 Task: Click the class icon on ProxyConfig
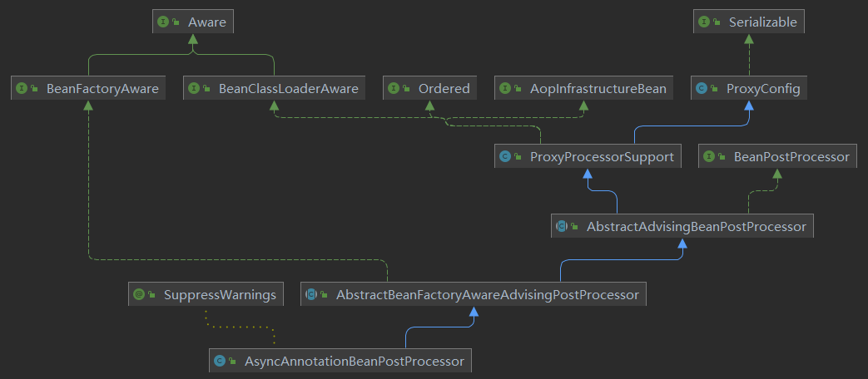[x=702, y=89]
